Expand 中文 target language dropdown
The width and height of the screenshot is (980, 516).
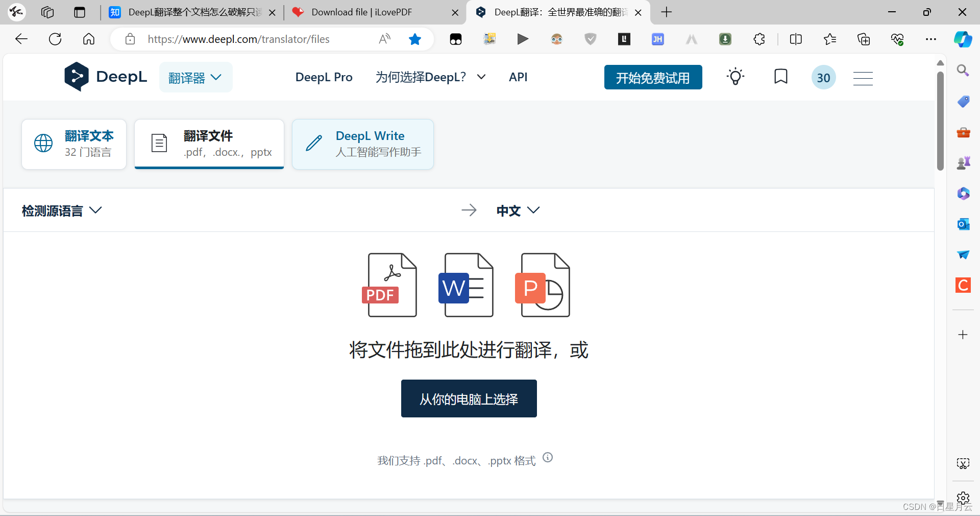tap(518, 210)
